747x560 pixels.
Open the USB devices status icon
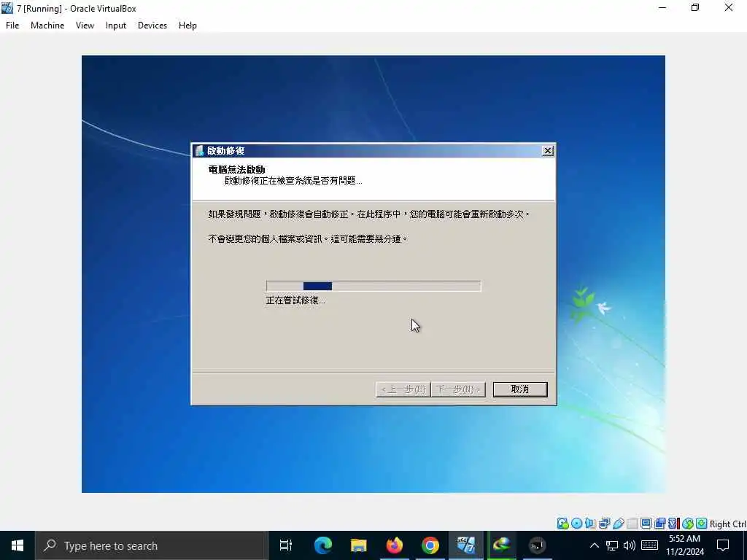pyautogui.click(x=619, y=524)
